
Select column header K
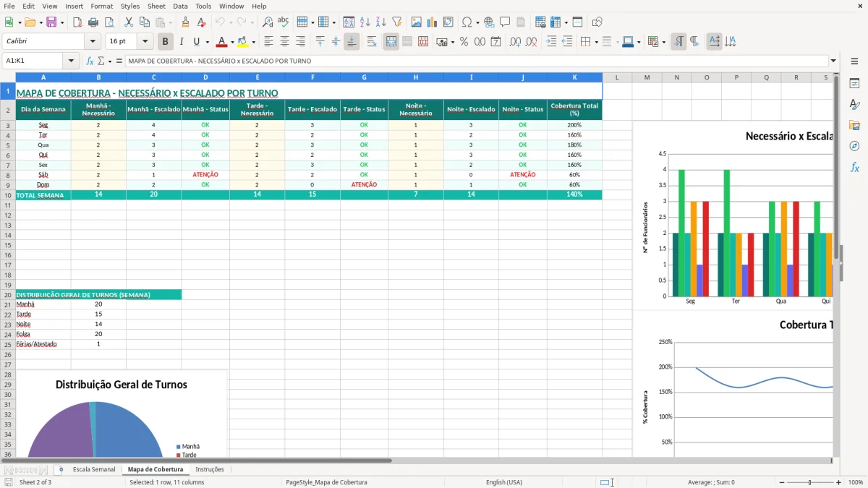coord(575,77)
